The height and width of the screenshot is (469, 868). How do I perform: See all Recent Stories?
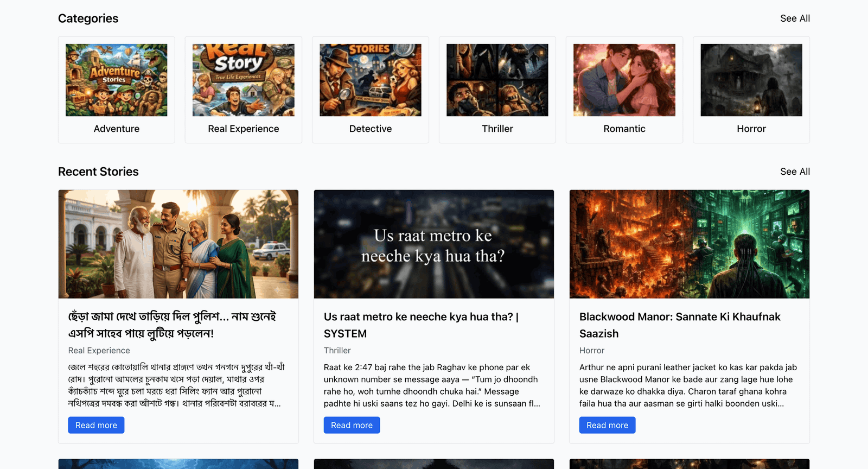(x=795, y=172)
